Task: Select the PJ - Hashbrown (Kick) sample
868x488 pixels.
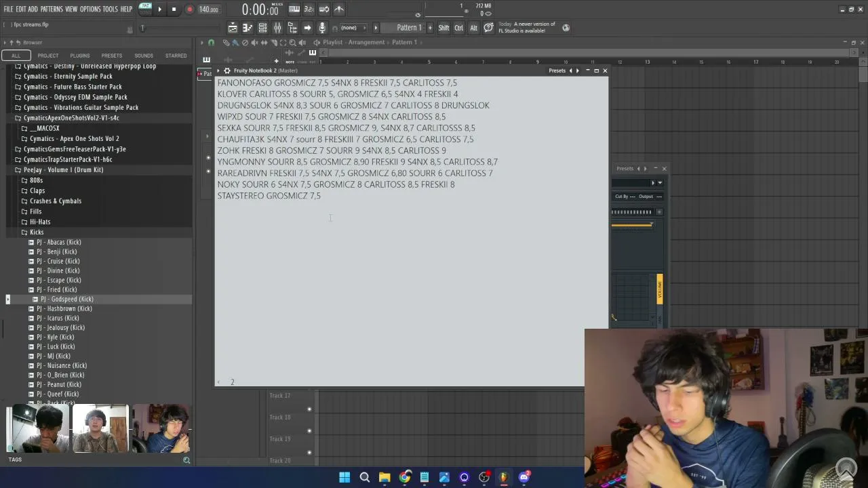Action: pyautogui.click(x=64, y=308)
